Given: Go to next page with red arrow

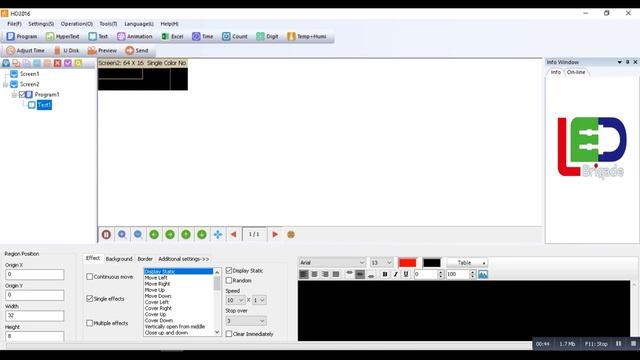Looking at the screenshot, I should click(x=275, y=234).
